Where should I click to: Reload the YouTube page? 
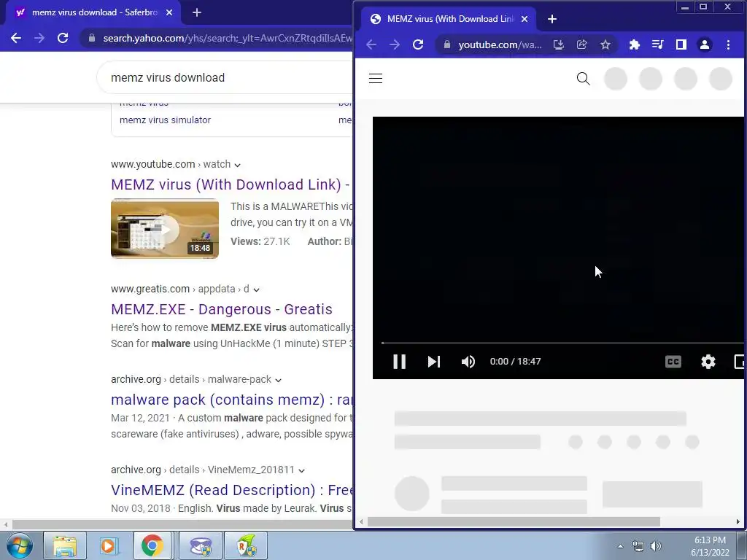pyautogui.click(x=418, y=44)
